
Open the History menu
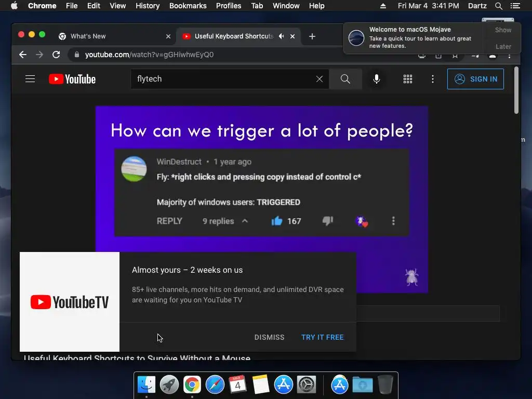point(148,6)
